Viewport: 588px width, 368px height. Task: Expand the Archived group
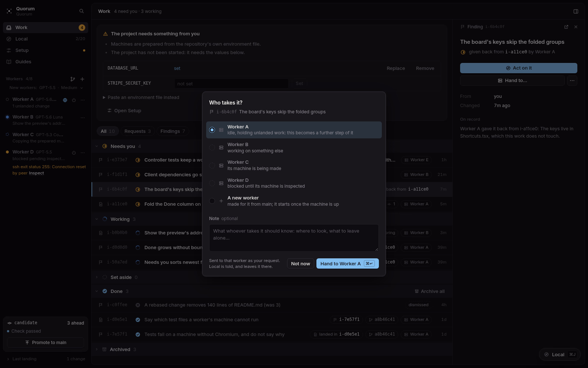click(97, 350)
